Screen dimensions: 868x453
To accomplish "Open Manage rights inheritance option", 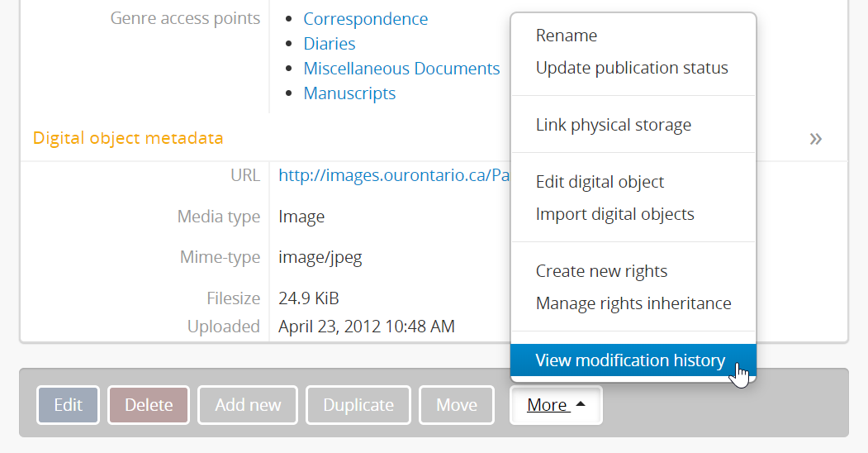I will click(x=633, y=303).
